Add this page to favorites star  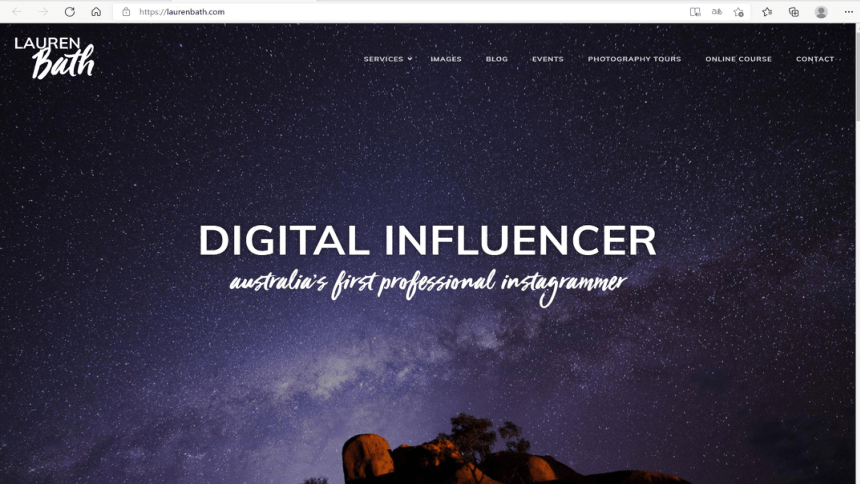tap(739, 12)
